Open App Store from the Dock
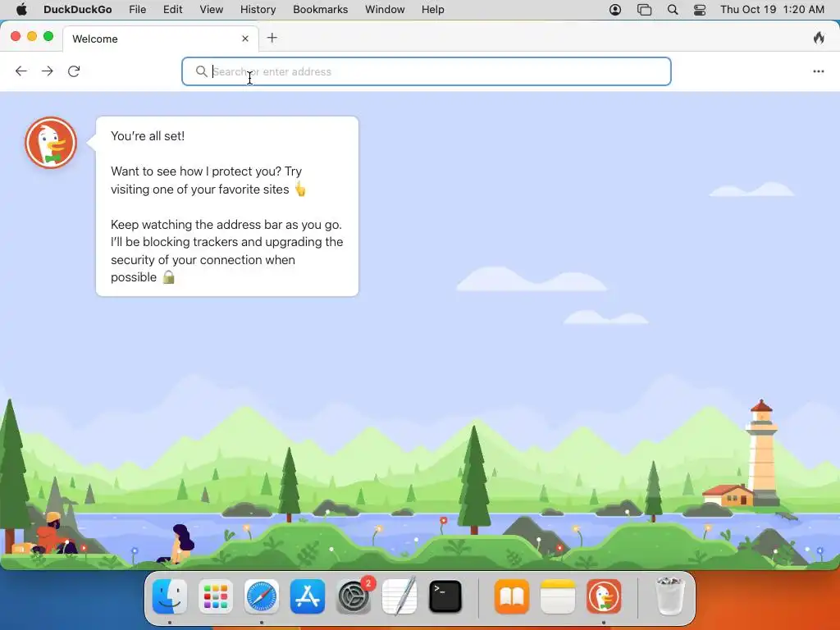840x630 pixels. pyautogui.click(x=308, y=596)
